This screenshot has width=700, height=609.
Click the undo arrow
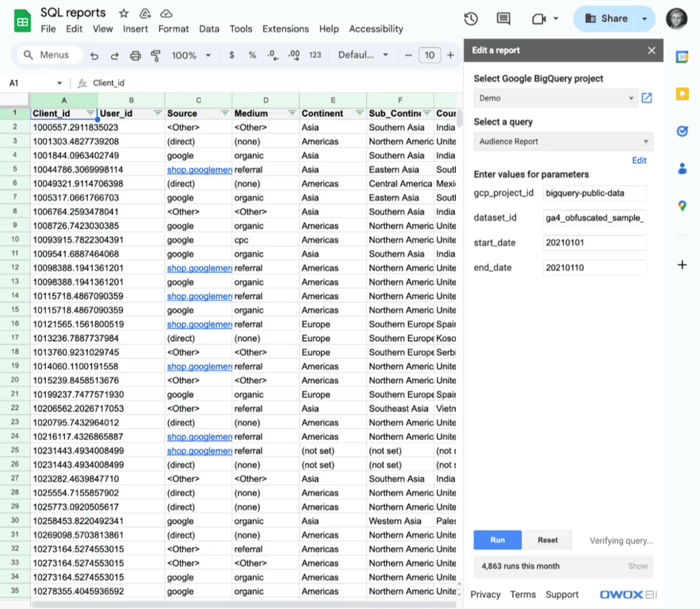(x=94, y=56)
